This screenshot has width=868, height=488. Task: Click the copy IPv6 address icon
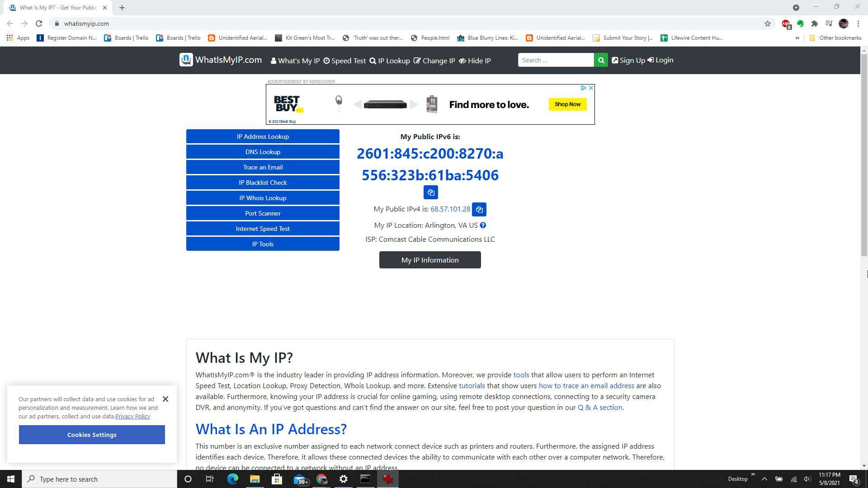click(430, 192)
